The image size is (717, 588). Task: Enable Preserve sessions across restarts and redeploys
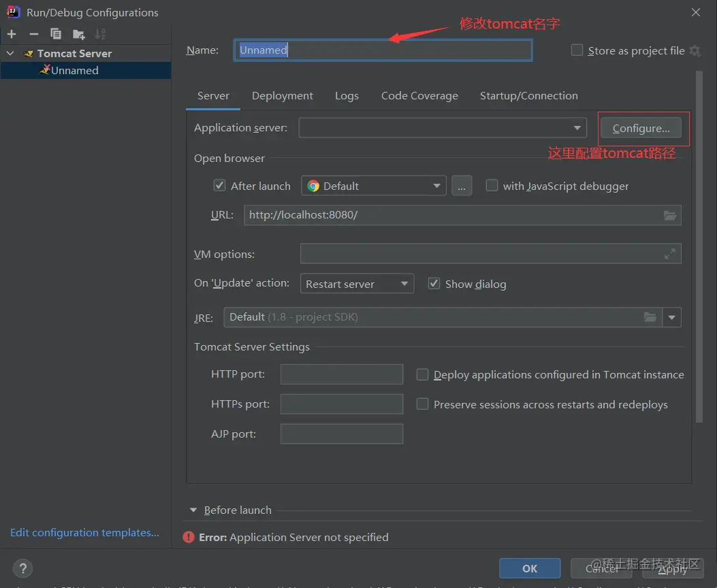click(x=423, y=404)
